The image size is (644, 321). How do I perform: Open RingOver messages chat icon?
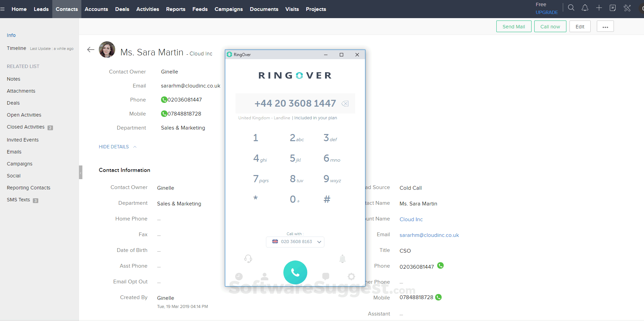[x=326, y=276]
